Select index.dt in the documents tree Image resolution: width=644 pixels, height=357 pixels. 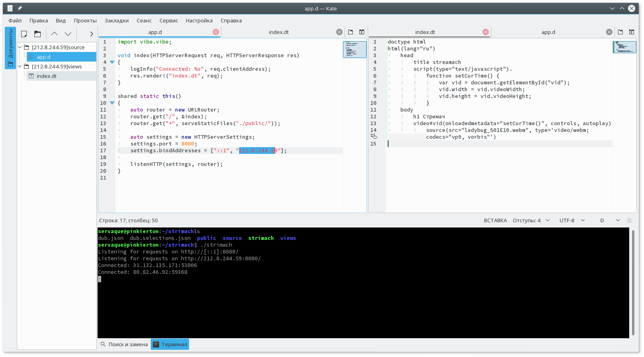pyautogui.click(x=62, y=76)
